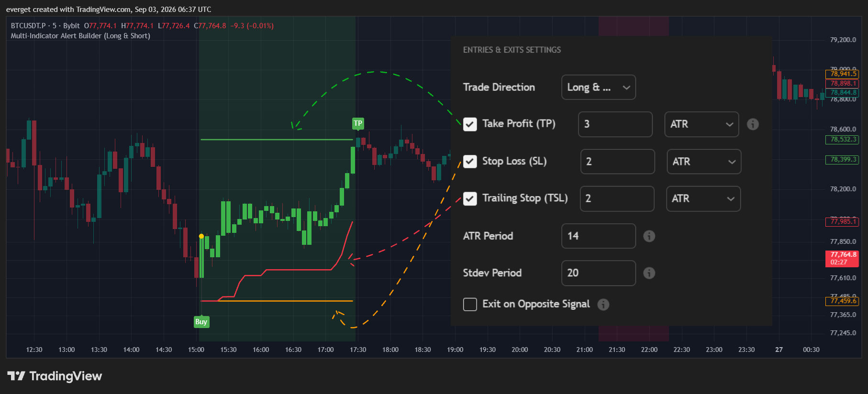868x394 pixels.
Task: Select the Stdev Period input showing 20
Action: [x=599, y=273]
